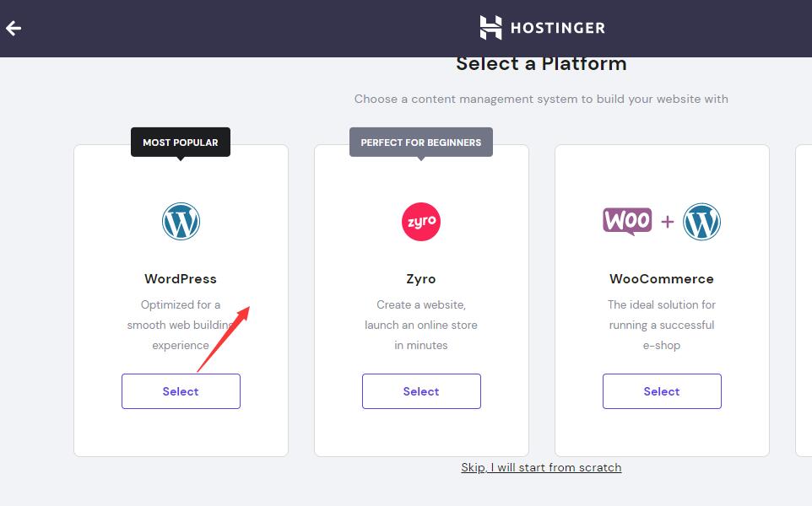Click 'Optimized for a smooth web building' description
This screenshot has height=506, width=812.
(x=181, y=325)
